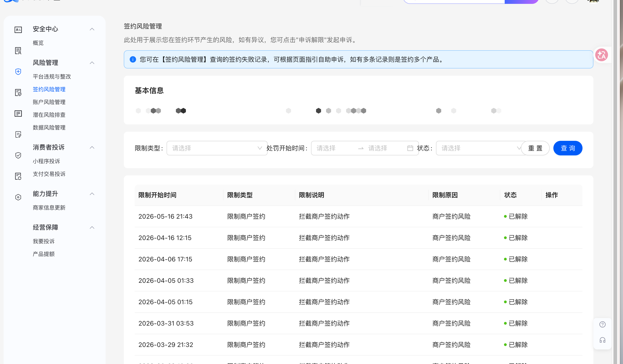Click 限制商户签约 in the 2026-04-06 row
Viewport: 623px width, 364px height.
point(246,259)
